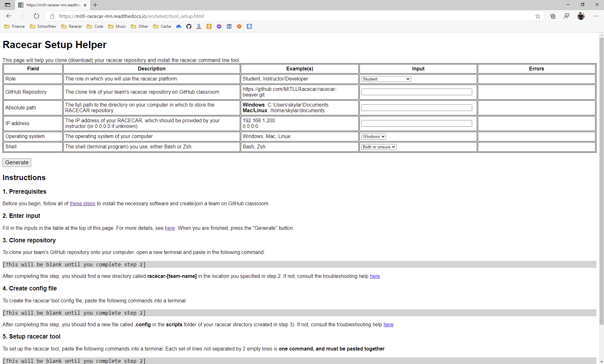Go back to the previous page
The image size is (604, 364).
coord(9,16)
